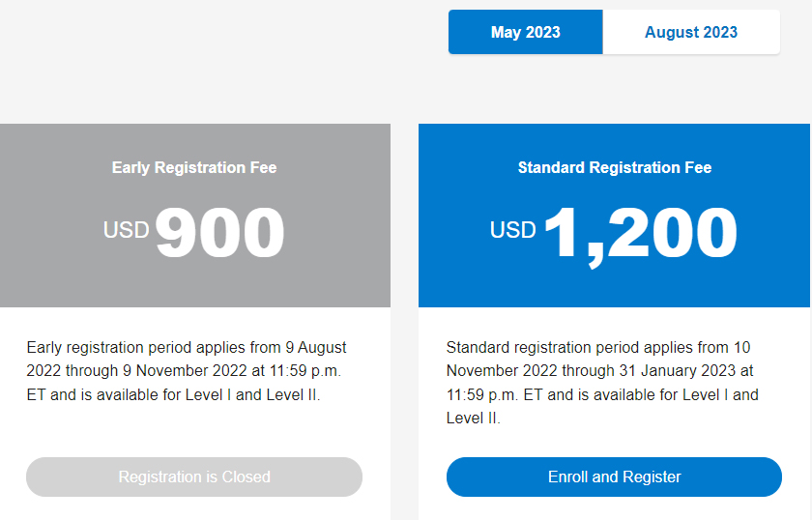Click 'Level II' in the standard fee description
Image resolution: width=812 pixels, height=520 pixels.
pyautogui.click(x=473, y=419)
